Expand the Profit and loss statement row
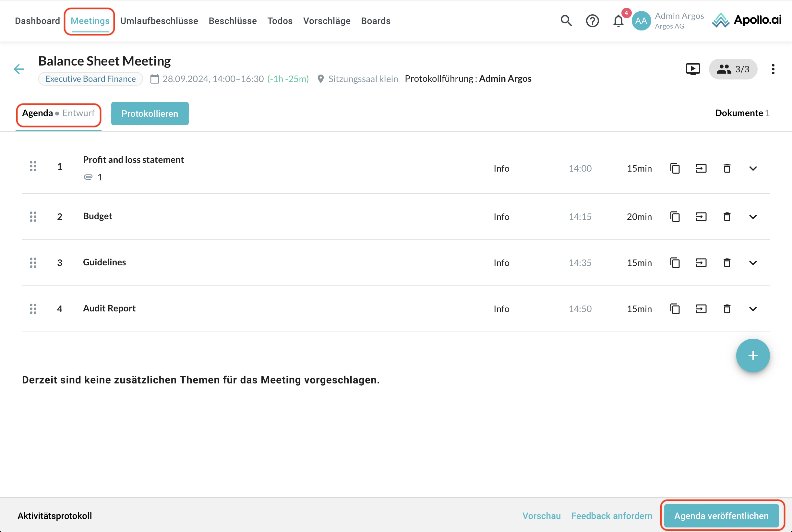The width and height of the screenshot is (792, 532). pyautogui.click(x=753, y=168)
